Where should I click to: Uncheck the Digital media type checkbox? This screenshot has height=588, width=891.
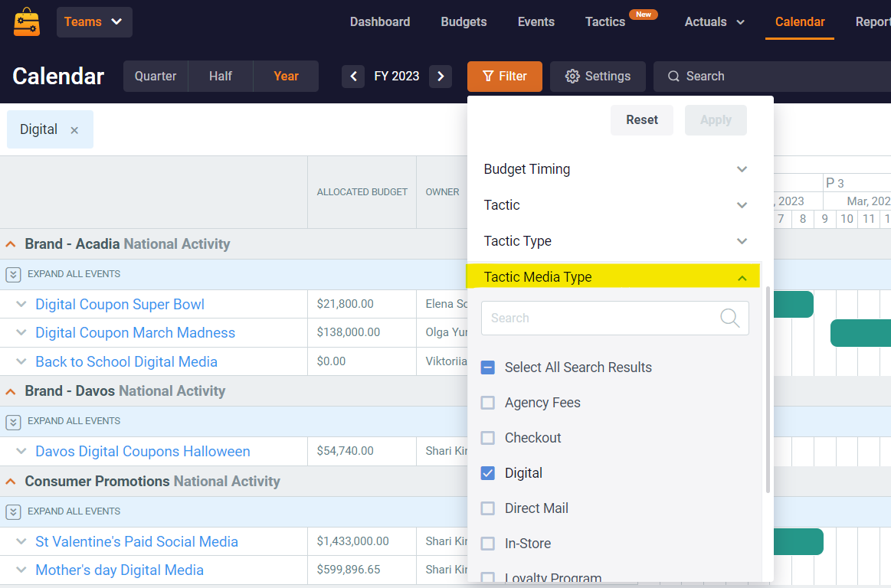point(488,473)
